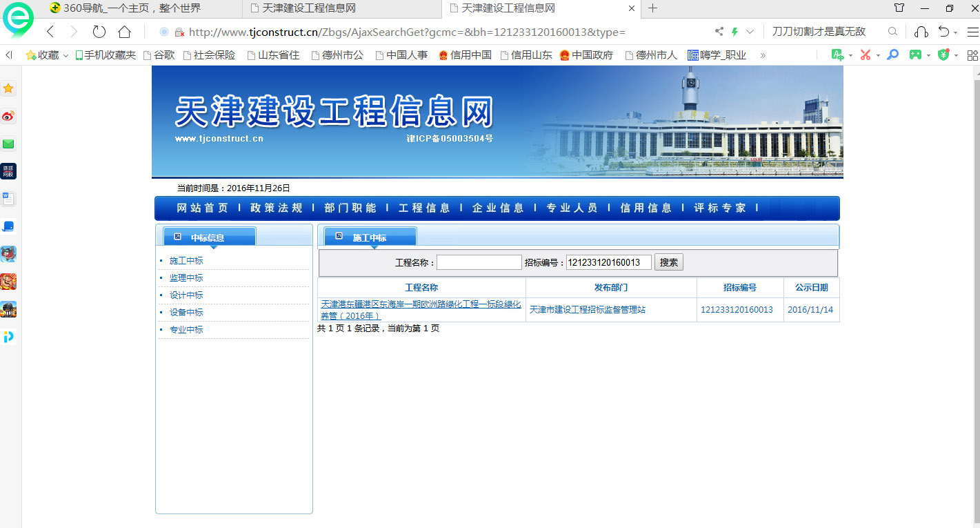980x528 pixels.
Task: Open the browser main menu hamburger
Action: [x=972, y=32]
